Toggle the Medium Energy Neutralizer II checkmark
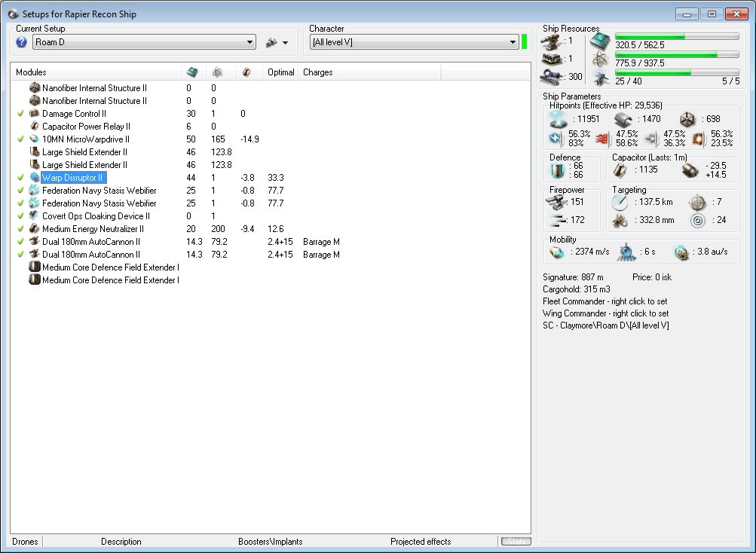The image size is (756, 553). (x=20, y=228)
